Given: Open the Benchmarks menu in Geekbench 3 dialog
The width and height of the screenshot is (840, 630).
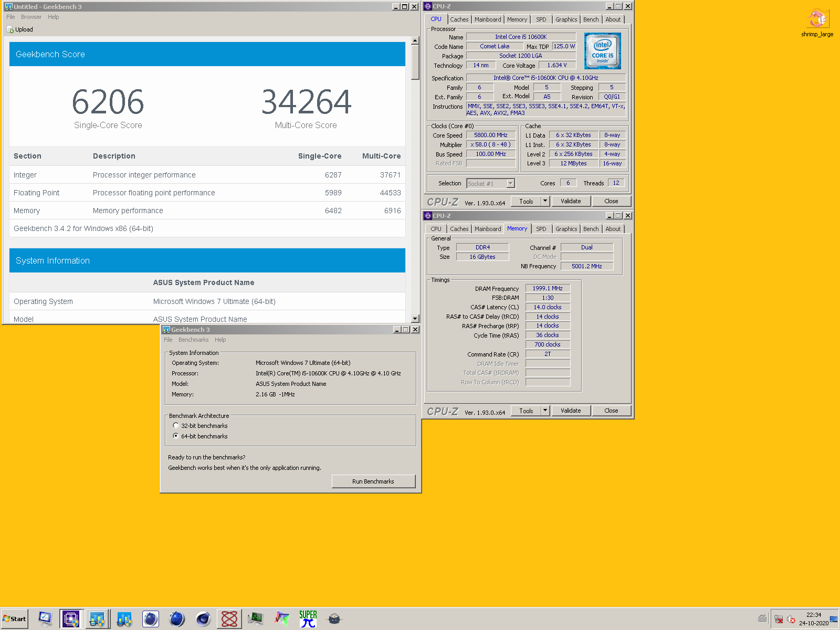Looking at the screenshot, I should pos(193,340).
